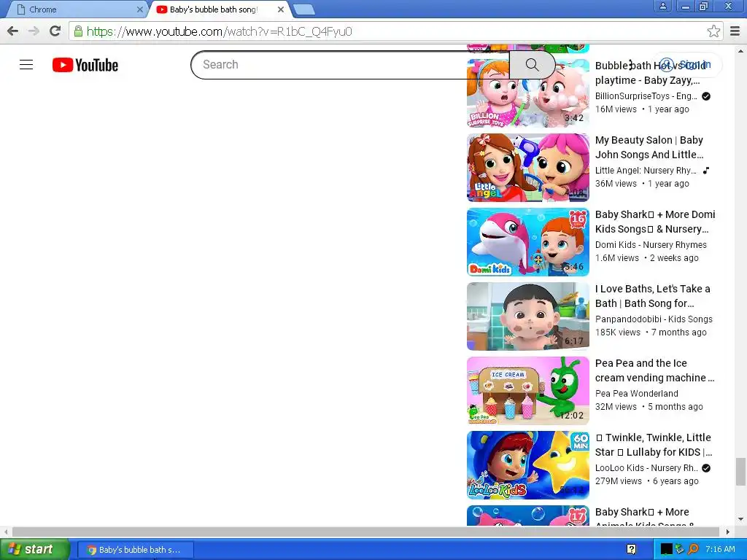Click the YouTube logo
The width and height of the screenshot is (747, 560).
pyautogui.click(x=85, y=65)
